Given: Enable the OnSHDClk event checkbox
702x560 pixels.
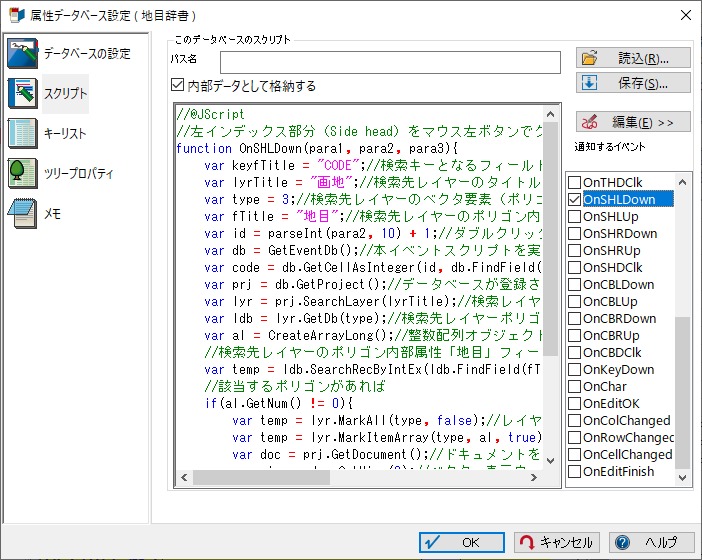Looking at the screenshot, I should (x=574, y=267).
